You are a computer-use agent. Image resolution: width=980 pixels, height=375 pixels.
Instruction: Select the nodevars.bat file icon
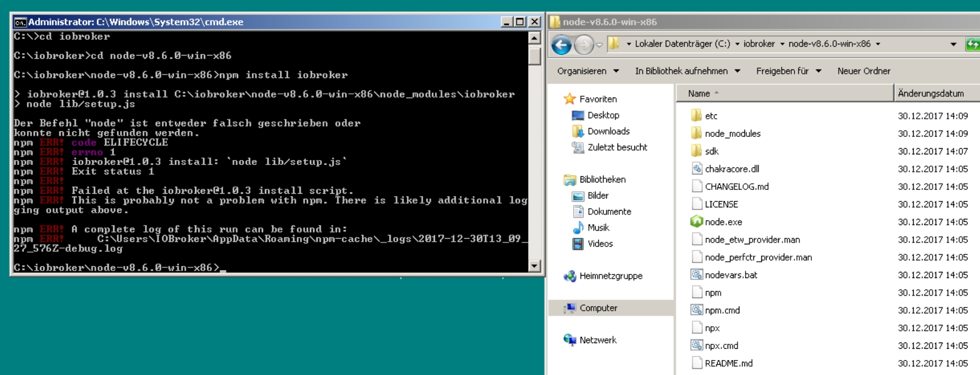tap(697, 274)
